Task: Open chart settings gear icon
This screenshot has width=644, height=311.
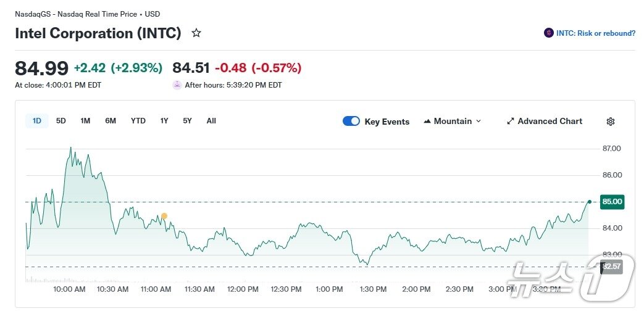Action: point(610,122)
